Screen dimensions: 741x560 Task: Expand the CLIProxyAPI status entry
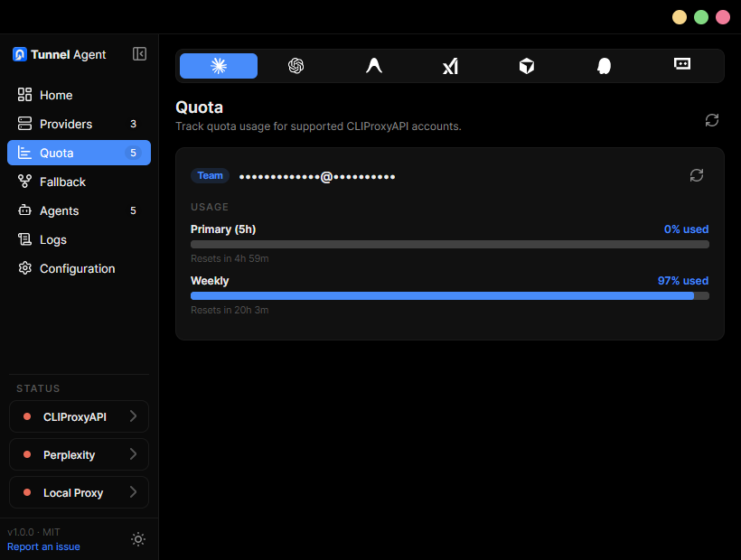pyautogui.click(x=79, y=417)
